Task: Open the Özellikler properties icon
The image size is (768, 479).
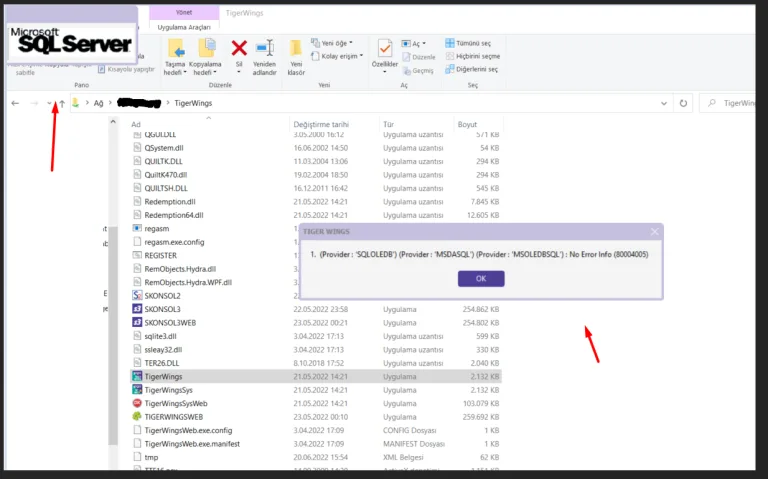Action: 384,48
